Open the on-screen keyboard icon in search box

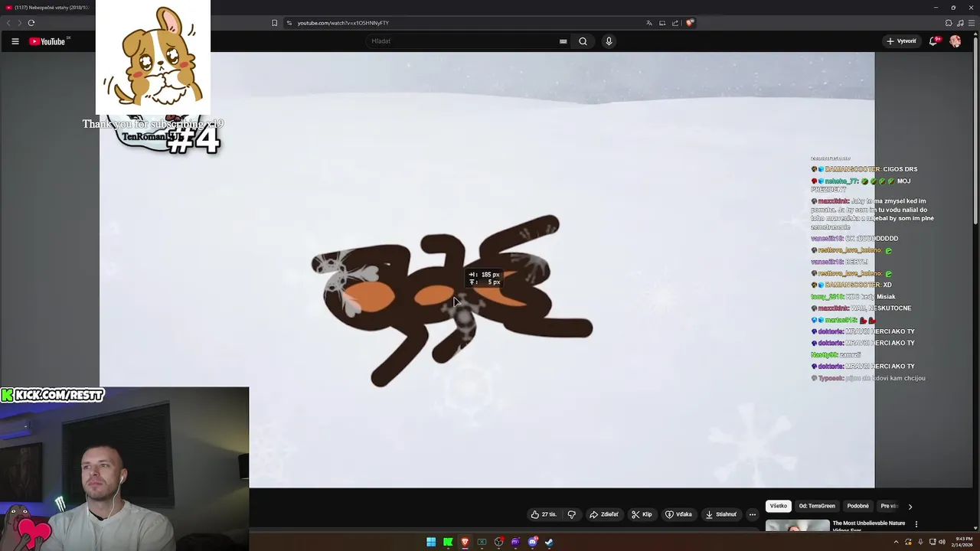(563, 41)
